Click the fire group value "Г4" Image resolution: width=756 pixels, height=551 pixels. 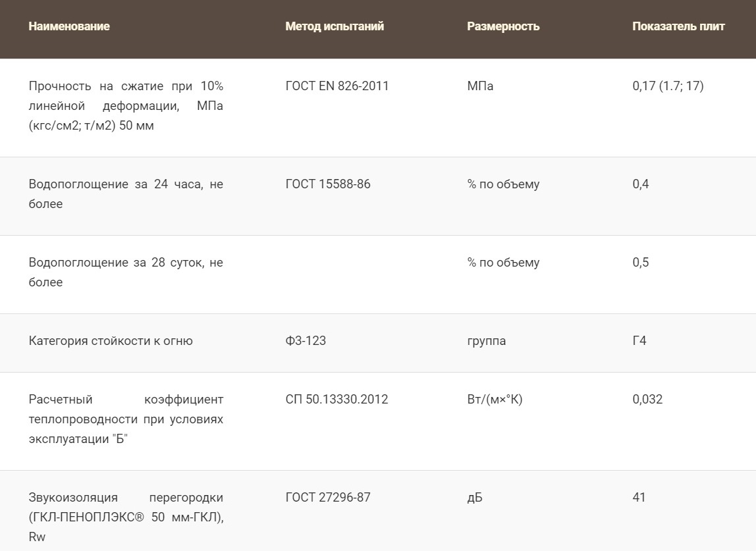click(639, 341)
